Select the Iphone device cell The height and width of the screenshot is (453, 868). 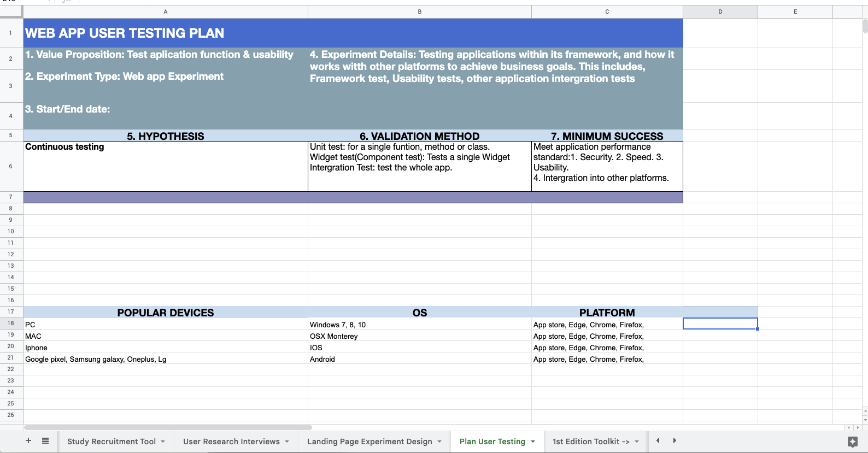pos(166,347)
